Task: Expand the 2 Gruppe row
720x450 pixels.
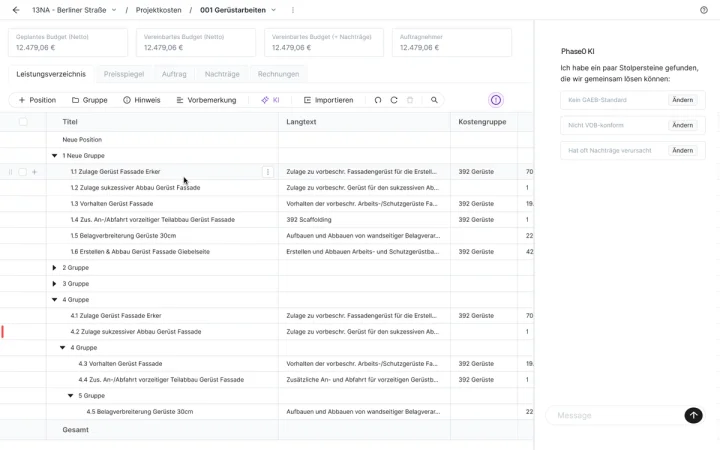Action: point(54,268)
